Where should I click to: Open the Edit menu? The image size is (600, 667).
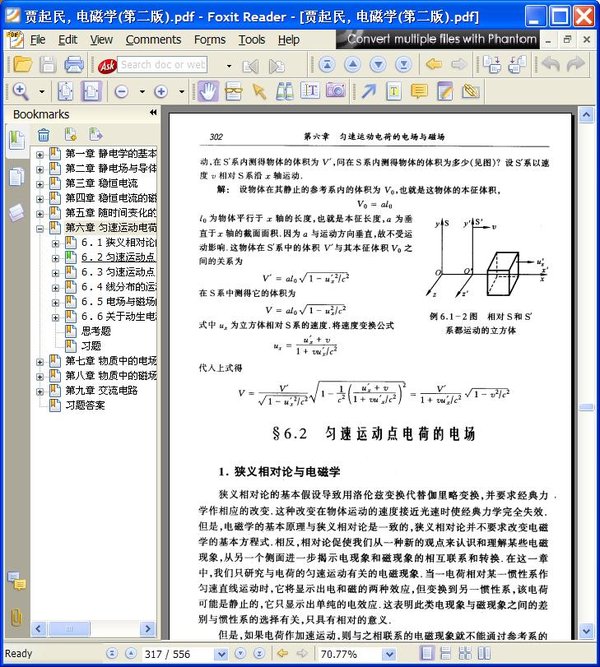68,40
